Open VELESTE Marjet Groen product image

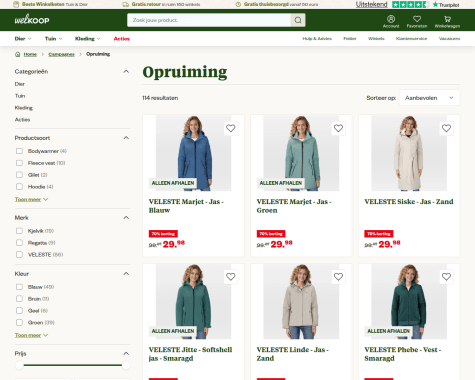[301, 153]
